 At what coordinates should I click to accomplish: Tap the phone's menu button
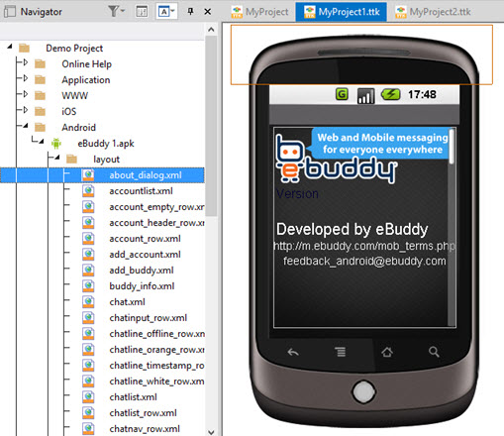click(x=341, y=352)
